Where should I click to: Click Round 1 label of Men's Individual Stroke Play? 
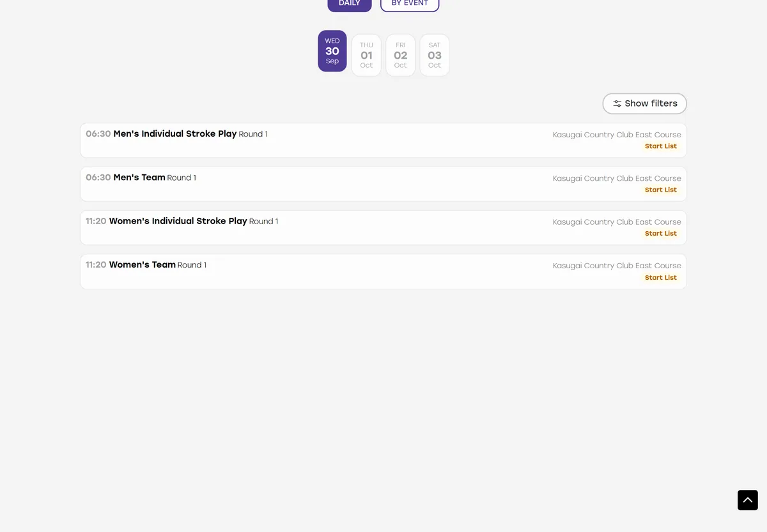[x=253, y=134]
